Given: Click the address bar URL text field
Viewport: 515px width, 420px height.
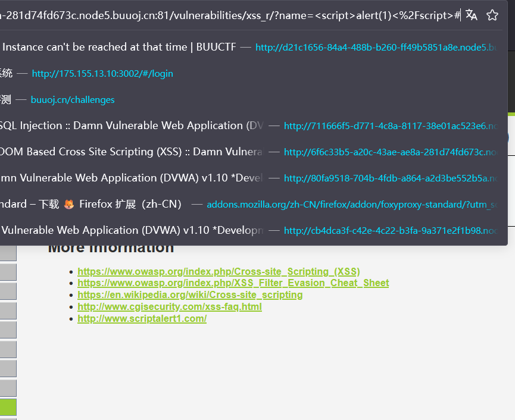Looking at the screenshot, I should [230, 15].
